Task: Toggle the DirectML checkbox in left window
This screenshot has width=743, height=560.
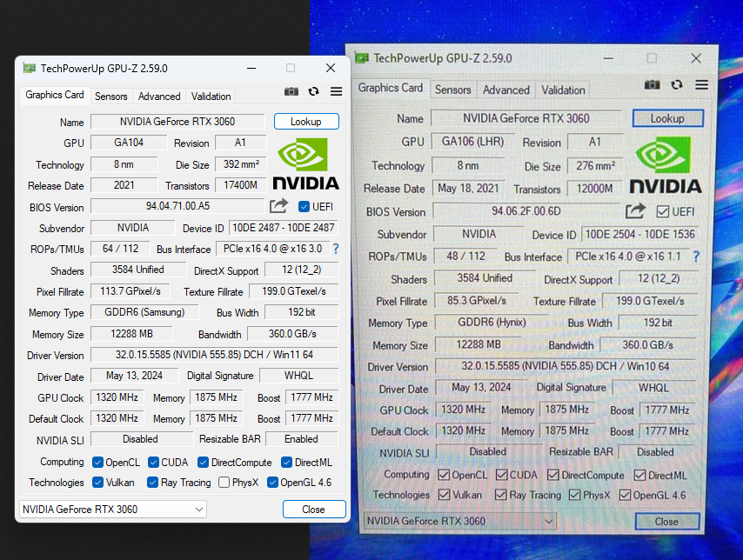Action: [x=286, y=462]
